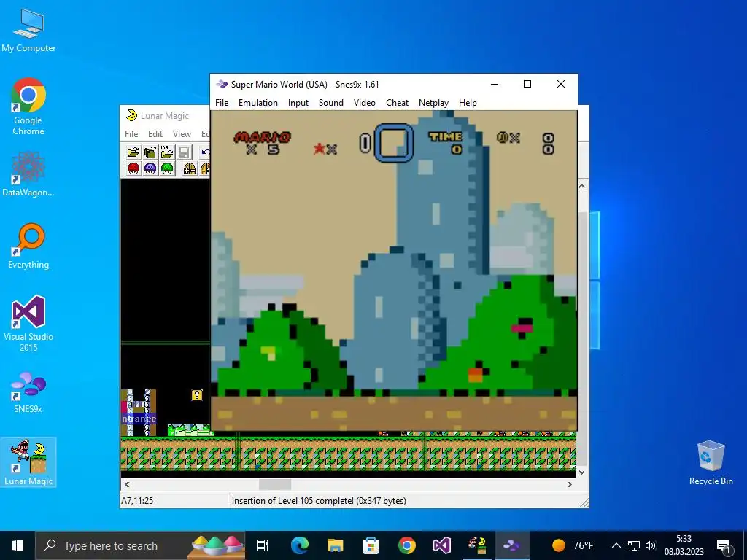Click the grayed-out save floppy icon
The image size is (747, 560).
(x=184, y=152)
